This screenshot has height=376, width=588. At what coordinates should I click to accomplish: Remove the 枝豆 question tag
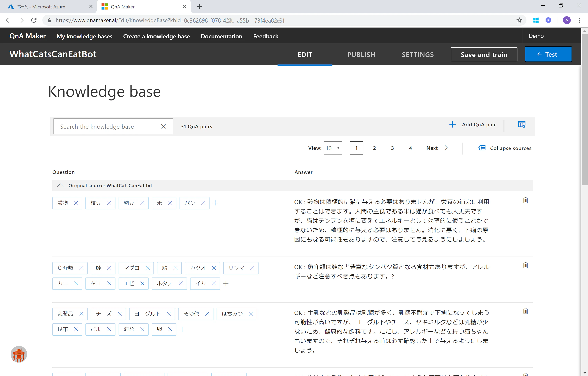109,203
